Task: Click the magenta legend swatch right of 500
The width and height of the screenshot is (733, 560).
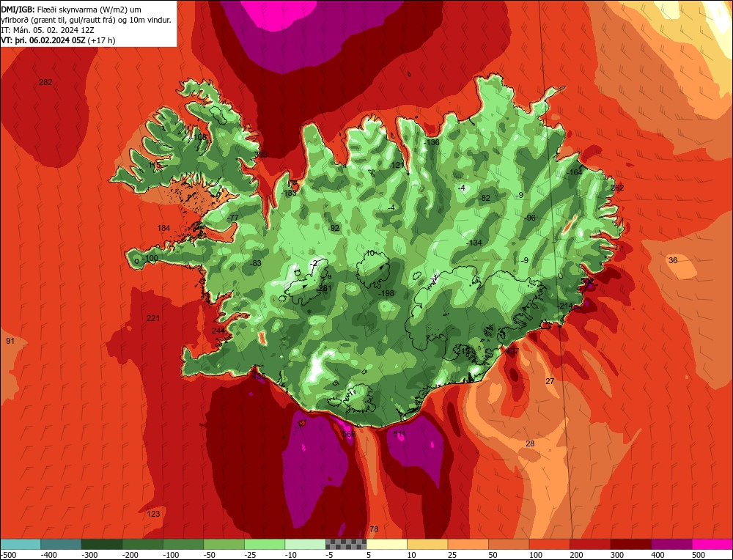Action: 712,544
